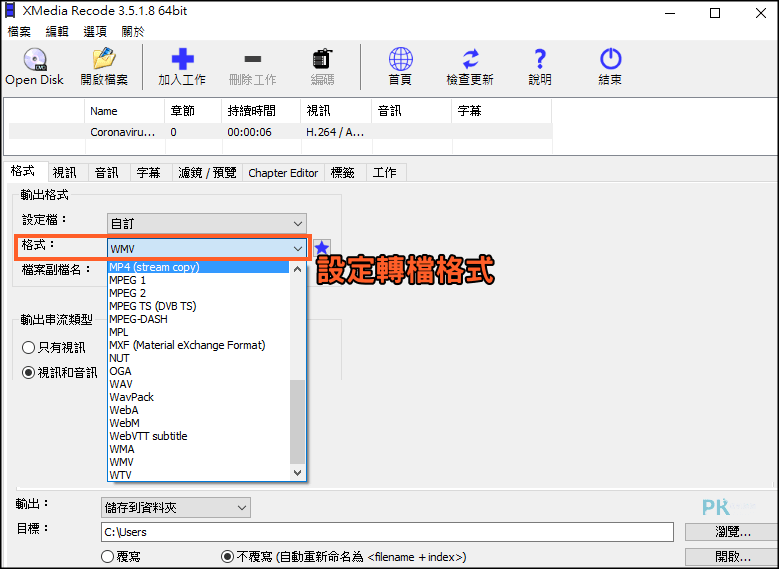
Task: Choose MPEG TS (DVB TS) format
Action: [198, 306]
